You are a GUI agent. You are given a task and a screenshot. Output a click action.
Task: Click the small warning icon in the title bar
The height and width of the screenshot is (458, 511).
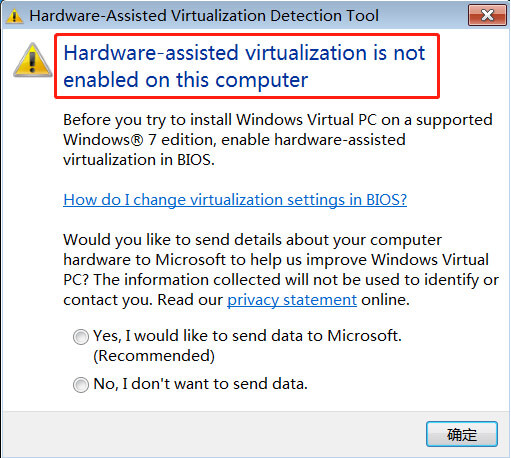coord(15,16)
